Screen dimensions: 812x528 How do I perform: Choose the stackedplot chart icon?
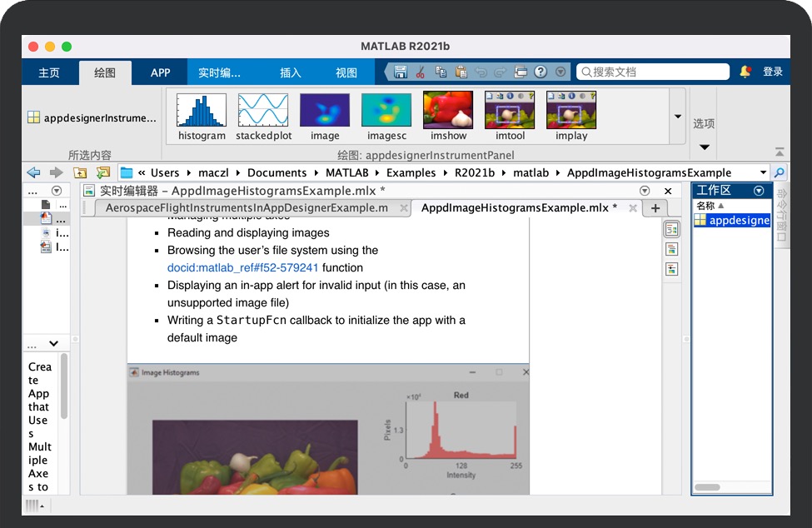[263, 116]
